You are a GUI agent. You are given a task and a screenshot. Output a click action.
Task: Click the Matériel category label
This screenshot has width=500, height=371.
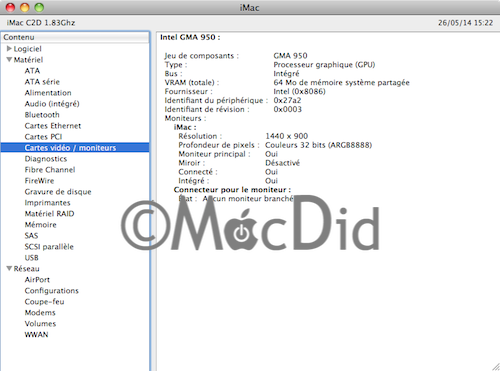point(28,60)
